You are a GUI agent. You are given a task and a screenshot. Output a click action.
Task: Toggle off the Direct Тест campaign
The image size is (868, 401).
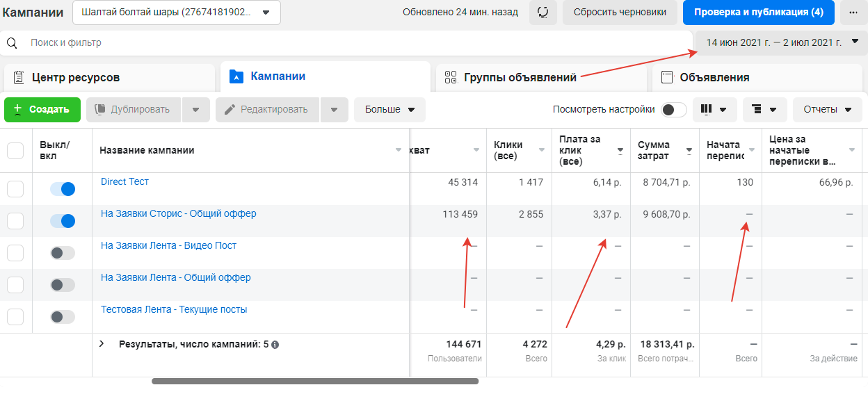[63, 189]
